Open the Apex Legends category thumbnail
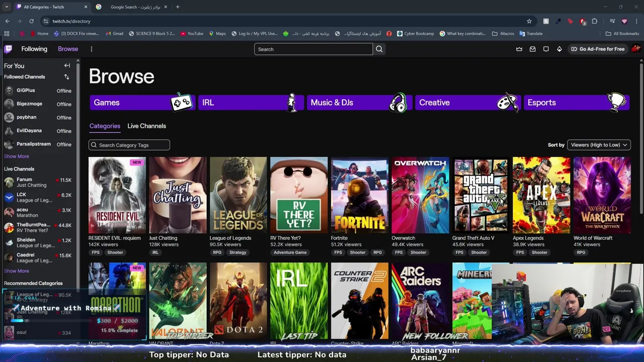 [541, 195]
